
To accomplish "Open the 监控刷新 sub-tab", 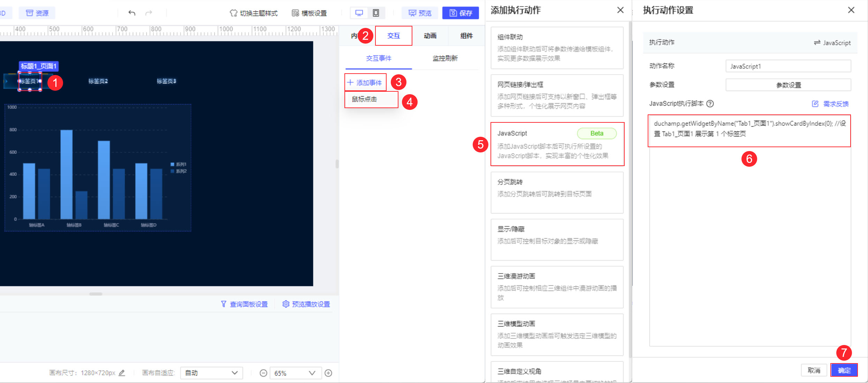I will pos(445,58).
